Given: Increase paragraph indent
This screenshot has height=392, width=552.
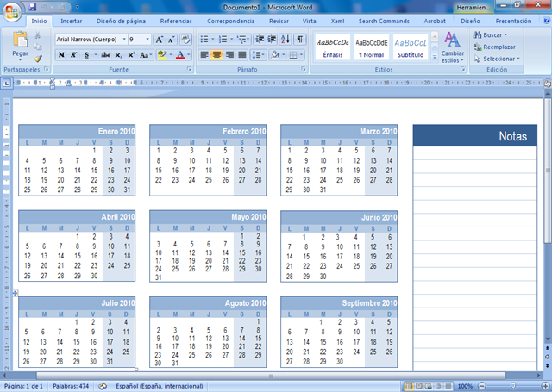Looking at the screenshot, I should click(x=272, y=40).
